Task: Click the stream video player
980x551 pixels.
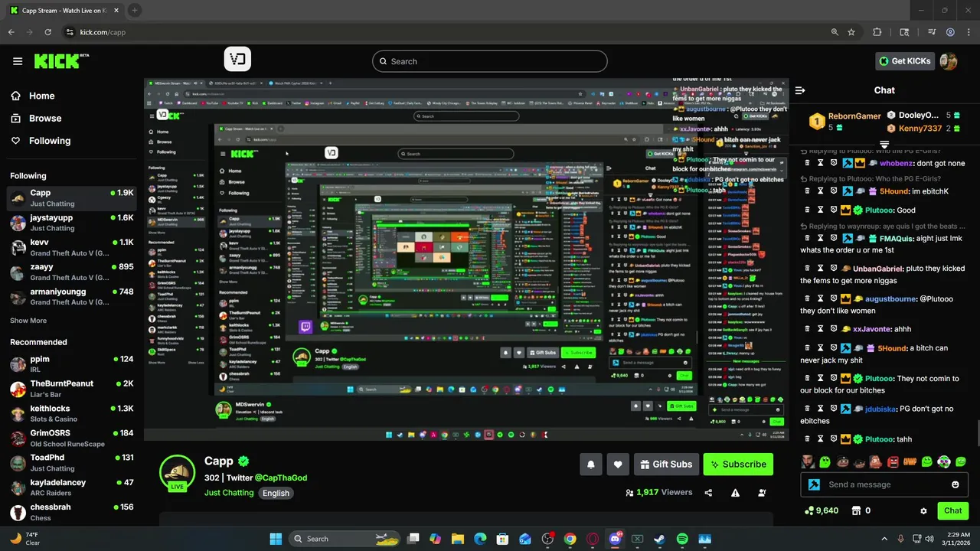Action: tap(466, 259)
